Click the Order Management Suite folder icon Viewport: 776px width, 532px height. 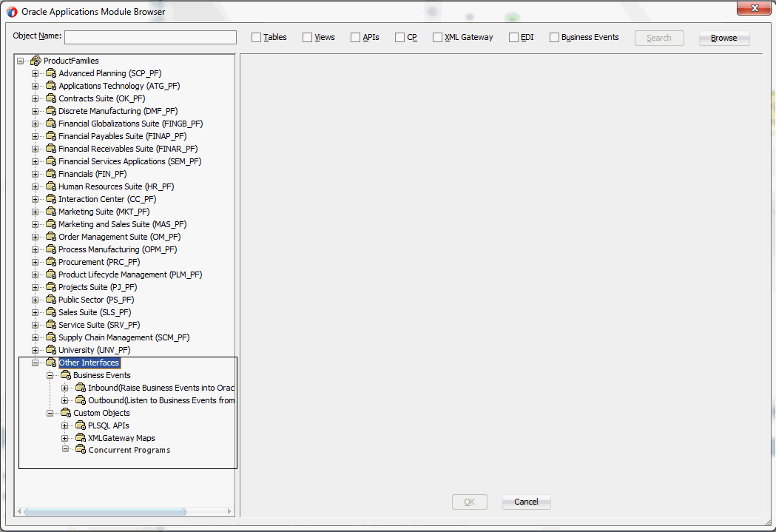coord(51,237)
